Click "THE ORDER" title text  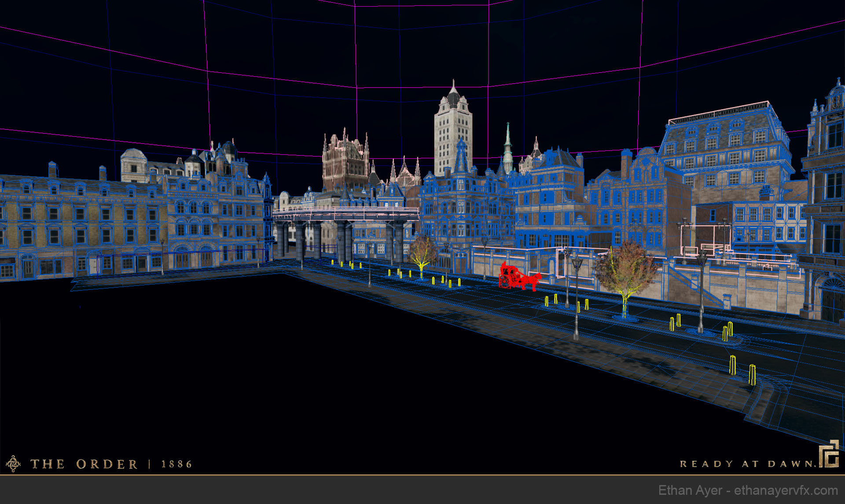[84, 464]
